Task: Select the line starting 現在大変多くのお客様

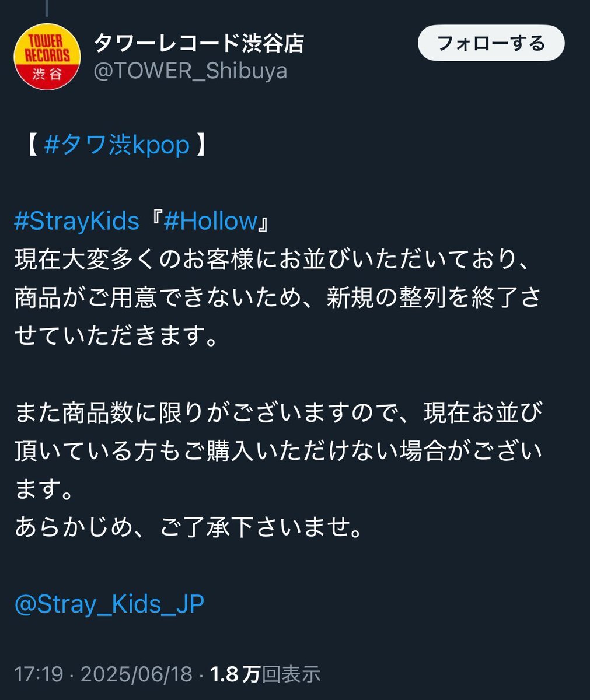Action: point(272,260)
